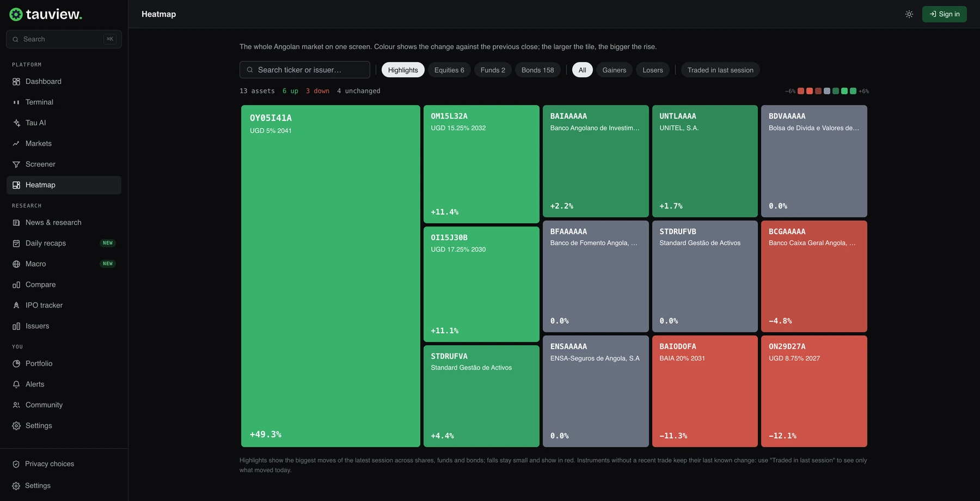Click the Daily recaps calendar icon

click(x=16, y=243)
